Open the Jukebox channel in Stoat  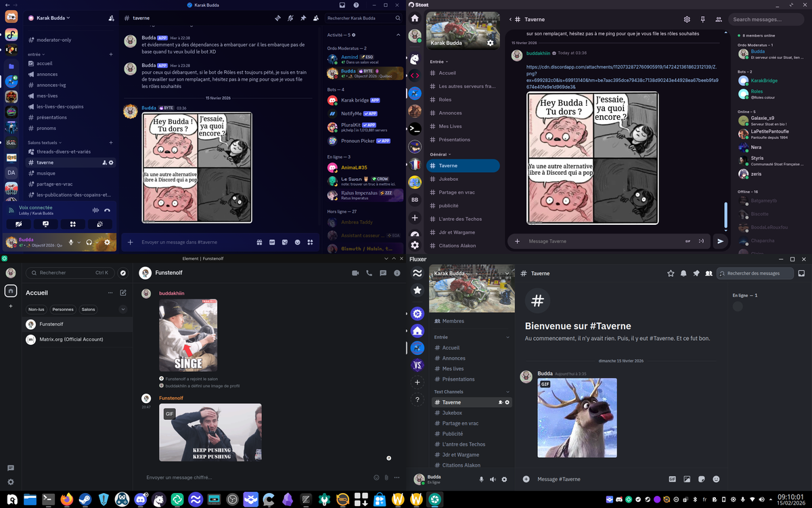click(x=449, y=179)
